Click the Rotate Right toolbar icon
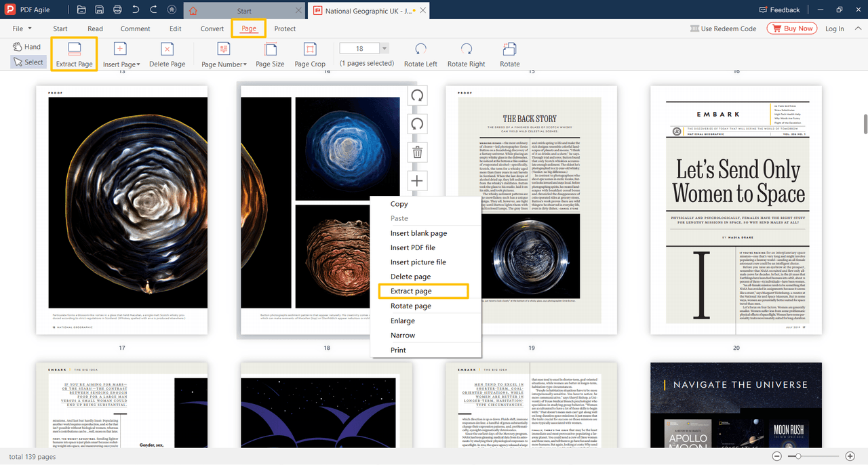The height and width of the screenshot is (465, 868). pyautogui.click(x=467, y=54)
